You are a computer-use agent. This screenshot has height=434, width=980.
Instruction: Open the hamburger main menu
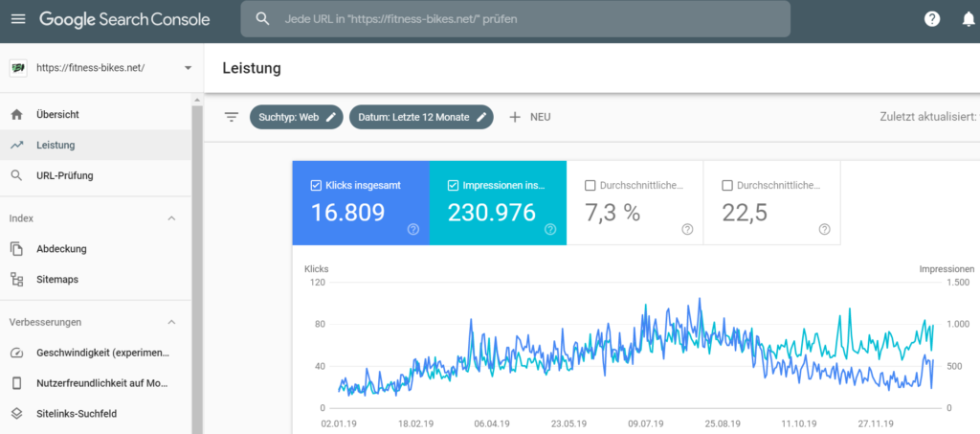tap(18, 19)
